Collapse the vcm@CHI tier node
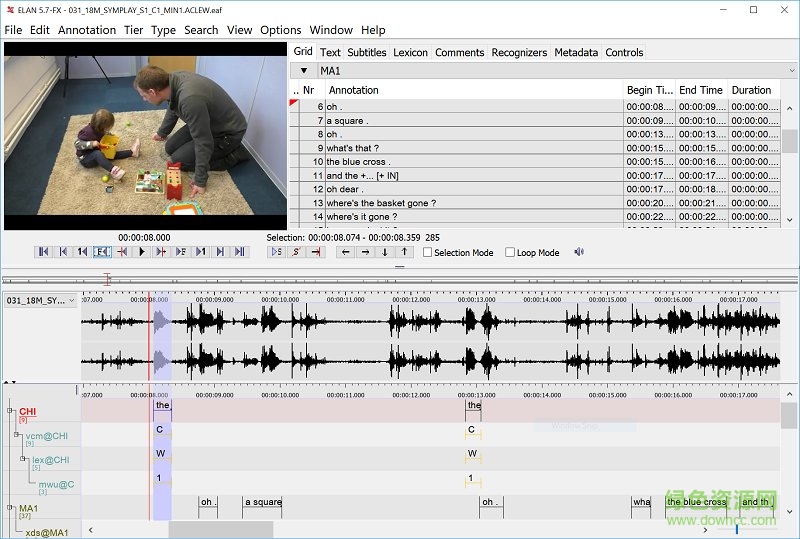This screenshot has height=539, width=800. (x=17, y=436)
